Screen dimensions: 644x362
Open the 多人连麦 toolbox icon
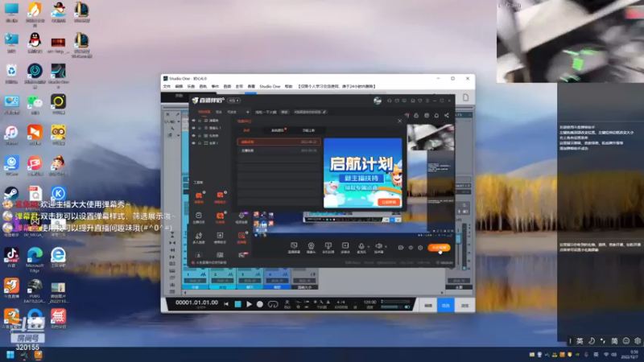[x=199, y=237]
